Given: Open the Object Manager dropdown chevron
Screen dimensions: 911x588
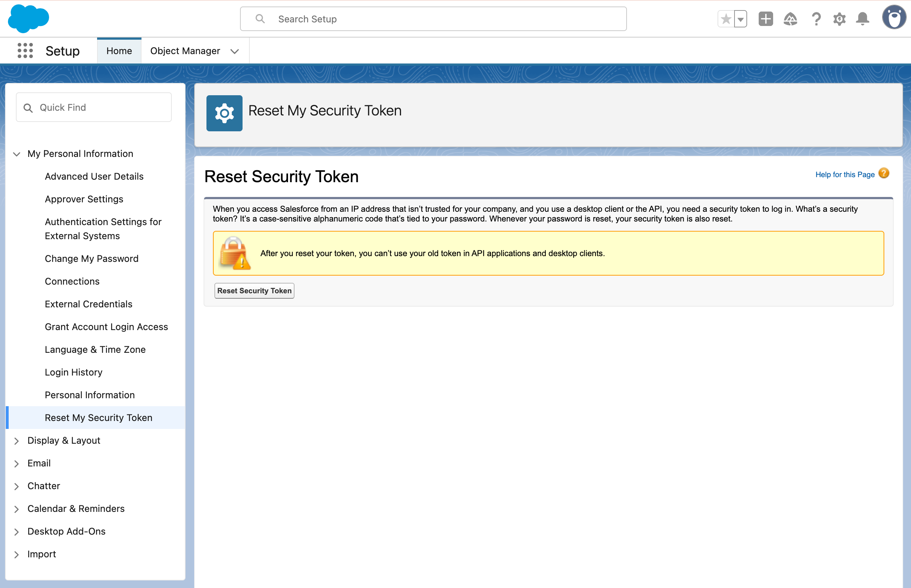Looking at the screenshot, I should 235,51.
